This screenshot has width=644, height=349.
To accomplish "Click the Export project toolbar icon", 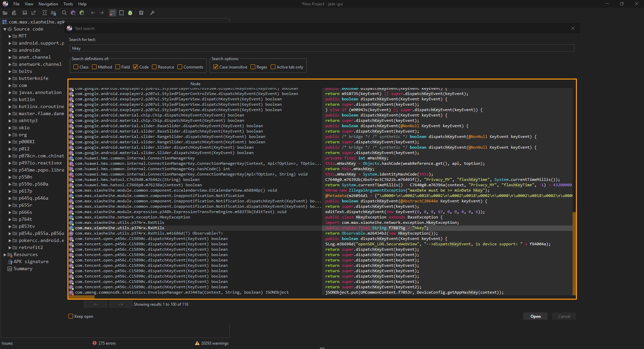I will click(x=34, y=13).
